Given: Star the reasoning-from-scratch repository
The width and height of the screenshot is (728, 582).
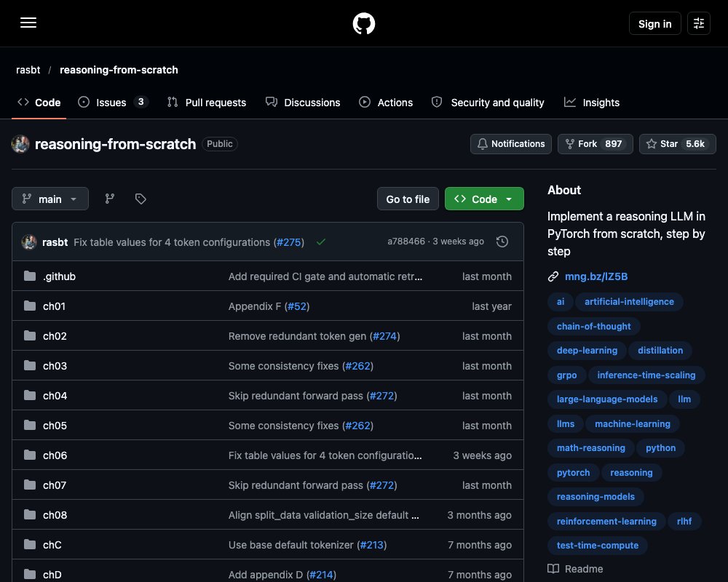Looking at the screenshot, I should tap(677, 144).
